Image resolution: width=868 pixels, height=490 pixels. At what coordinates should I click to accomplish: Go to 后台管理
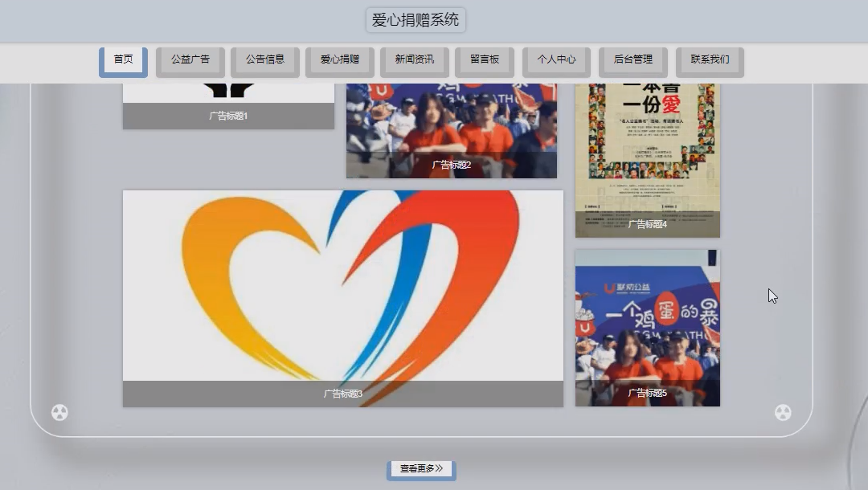pyautogui.click(x=633, y=62)
